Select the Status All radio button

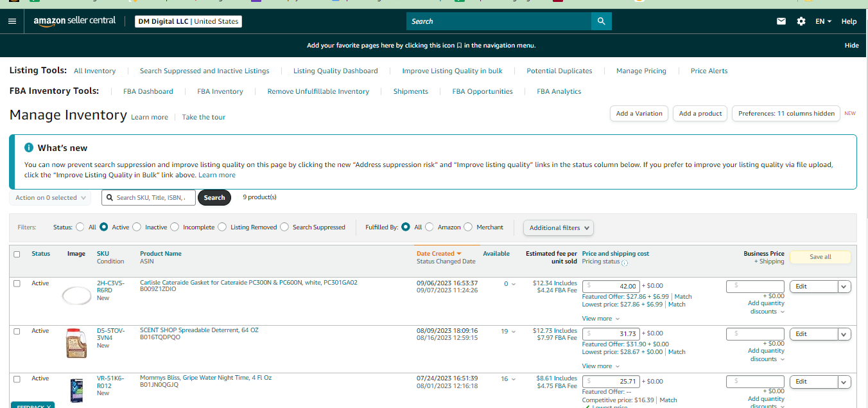(80, 227)
